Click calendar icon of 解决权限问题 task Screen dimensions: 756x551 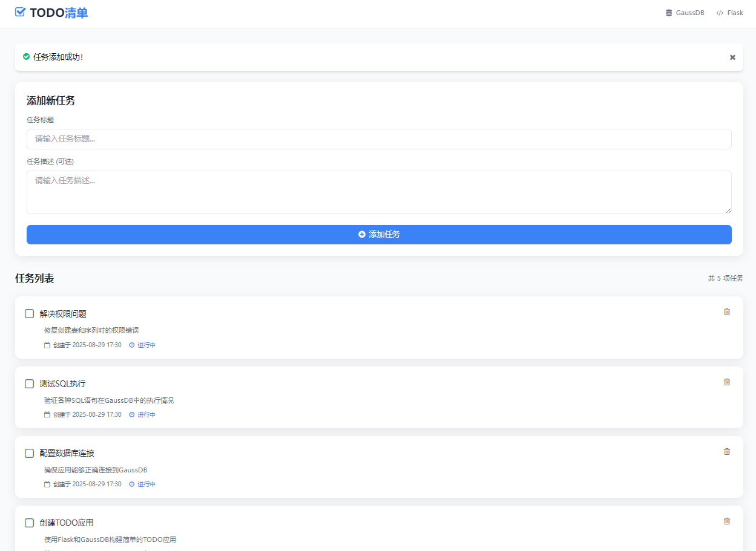[x=47, y=345]
